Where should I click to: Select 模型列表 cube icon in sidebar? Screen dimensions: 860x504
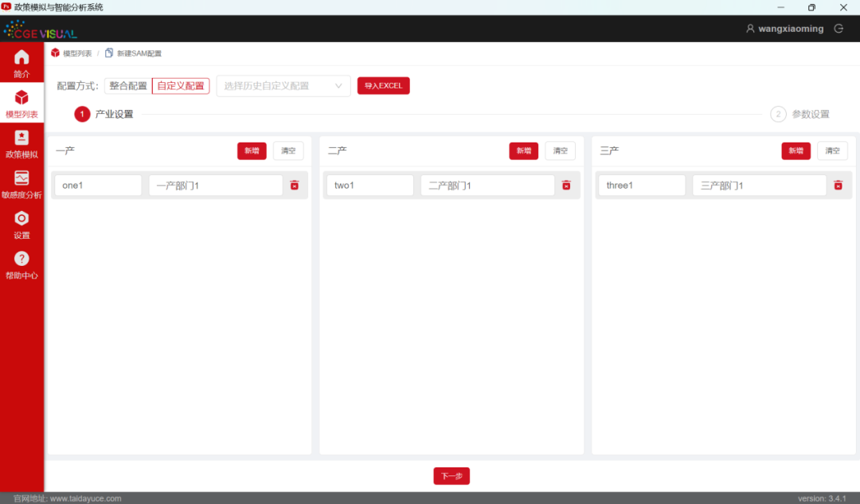tap(21, 98)
